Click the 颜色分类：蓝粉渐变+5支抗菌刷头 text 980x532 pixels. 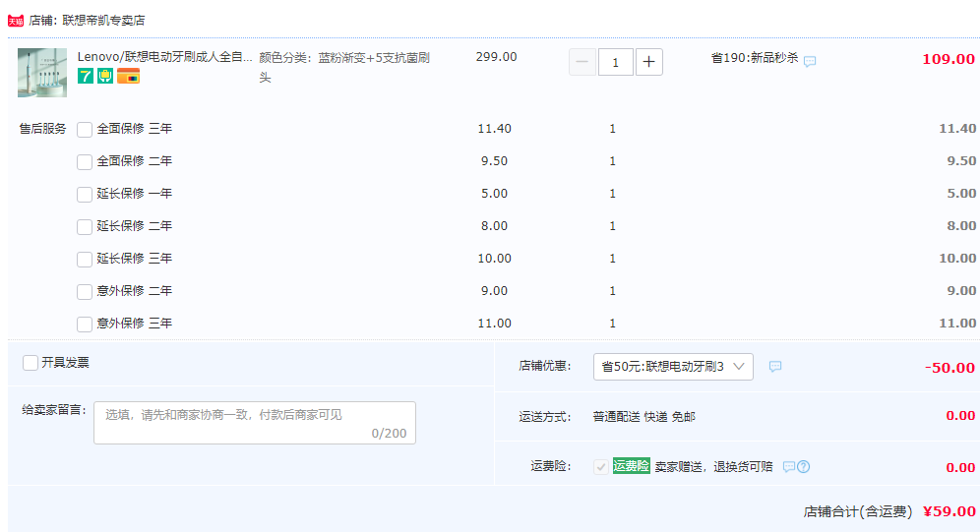[344, 68]
